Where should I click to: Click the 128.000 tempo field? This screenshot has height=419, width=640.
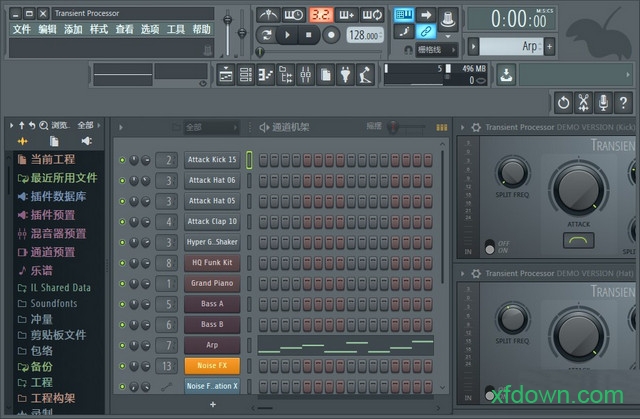click(360, 35)
